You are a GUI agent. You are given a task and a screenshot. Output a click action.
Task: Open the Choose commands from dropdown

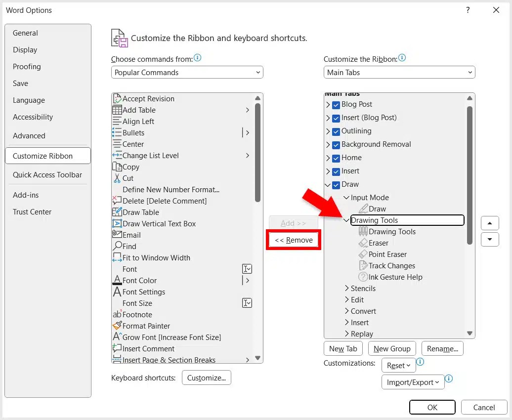tap(187, 72)
